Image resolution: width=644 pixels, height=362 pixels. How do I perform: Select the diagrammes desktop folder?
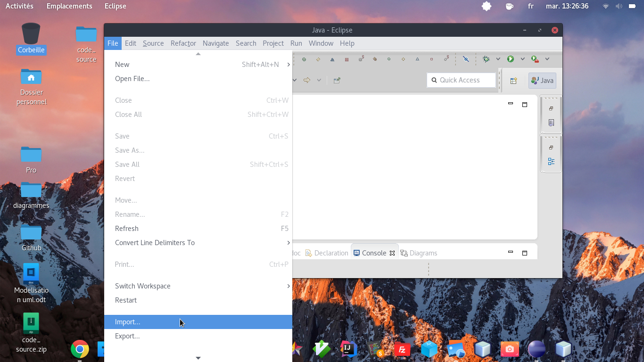pyautogui.click(x=31, y=195)
